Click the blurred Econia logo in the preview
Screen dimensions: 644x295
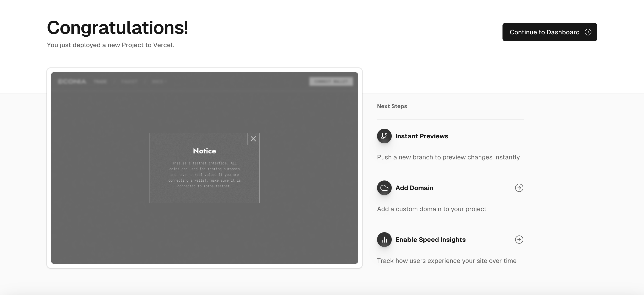click(x=72, y=81)
